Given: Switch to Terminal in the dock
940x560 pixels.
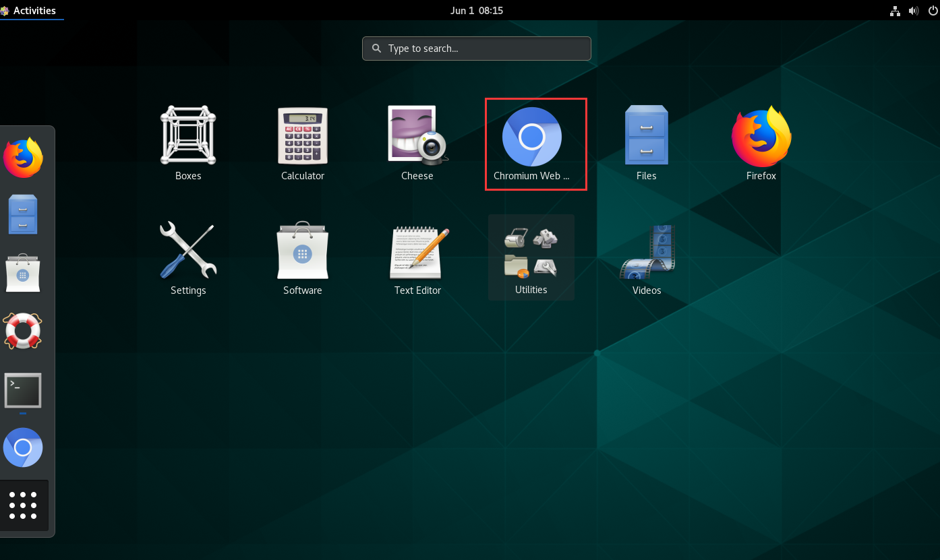Looking at the screenshot, I should pyautogui.click(x=23, y=390).
